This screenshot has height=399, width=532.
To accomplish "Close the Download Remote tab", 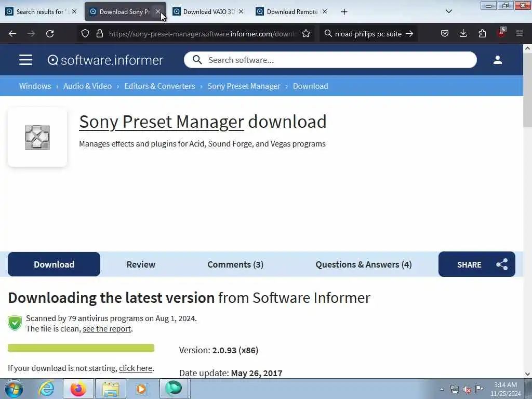I will pos(325,11).
